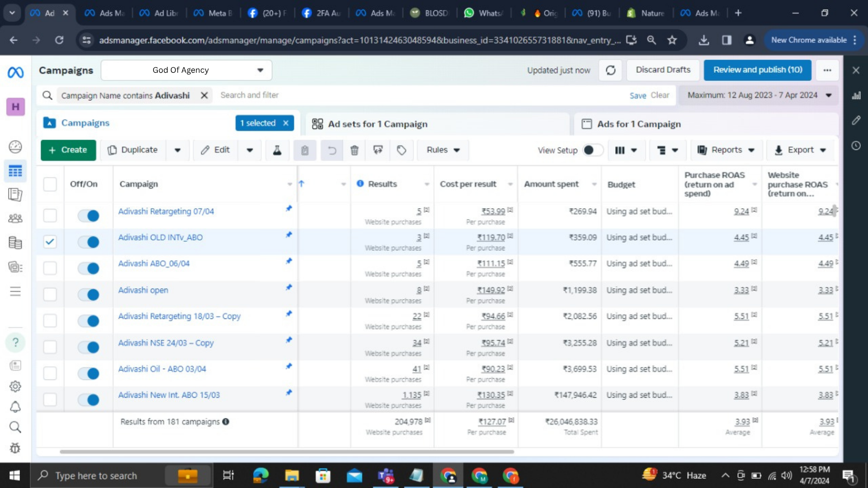Enable the View Setup toggle
Screen dimensions: 868x488
point(592,150)
